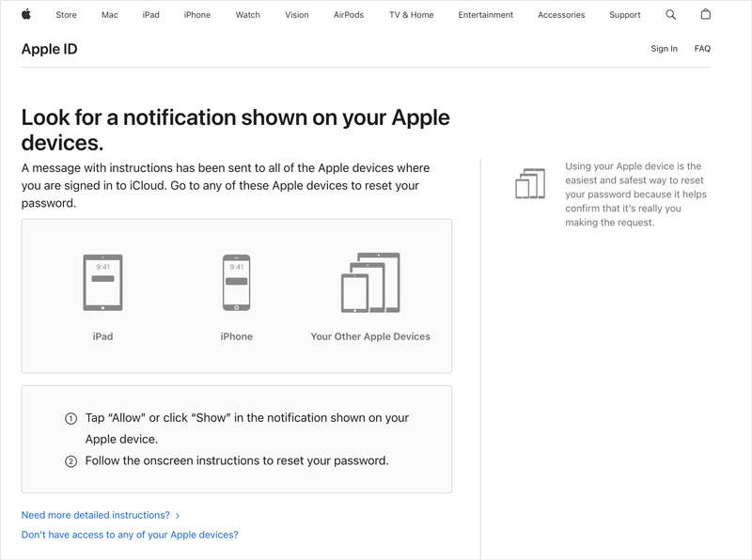The height and width of the screenshot is (560, 752).
Task: Click step 2 Follow the onscreen instructions text
Action: [x=237, y=460]
